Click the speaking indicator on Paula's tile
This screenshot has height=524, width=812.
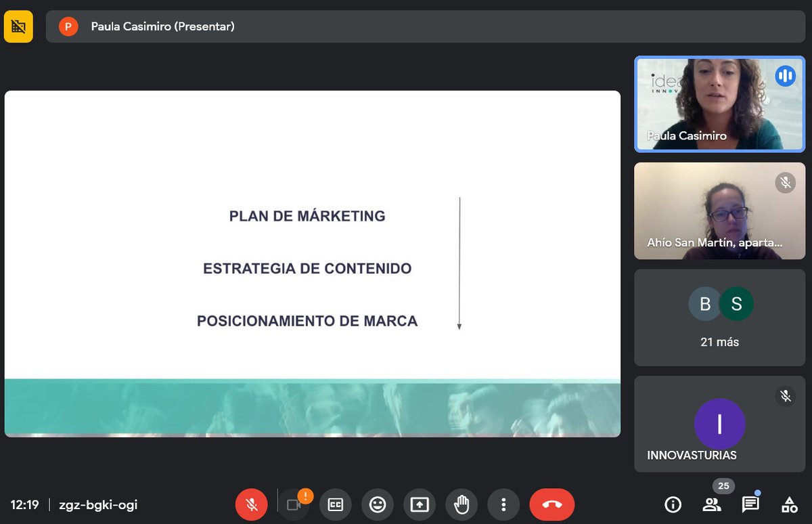coord(785,76)
